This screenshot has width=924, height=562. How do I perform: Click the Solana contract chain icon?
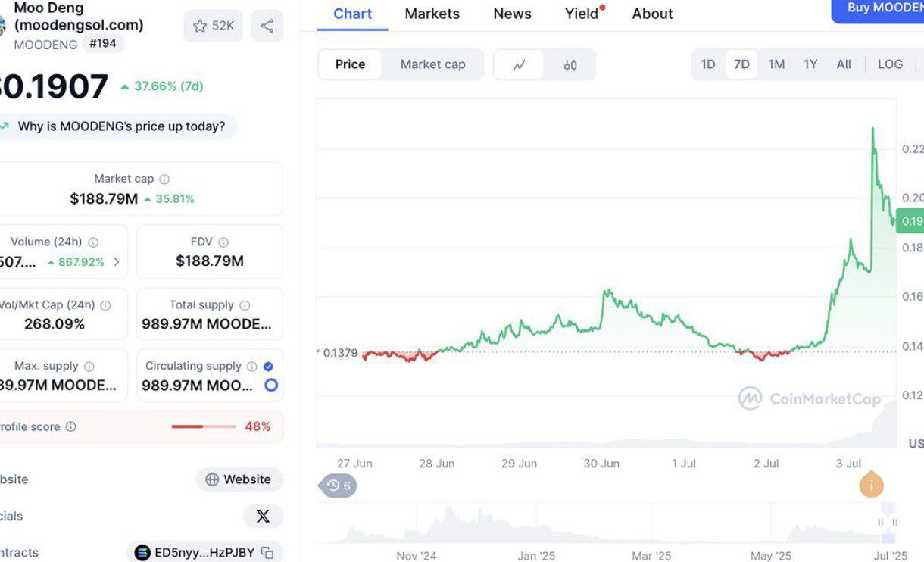tap(142, 553)
